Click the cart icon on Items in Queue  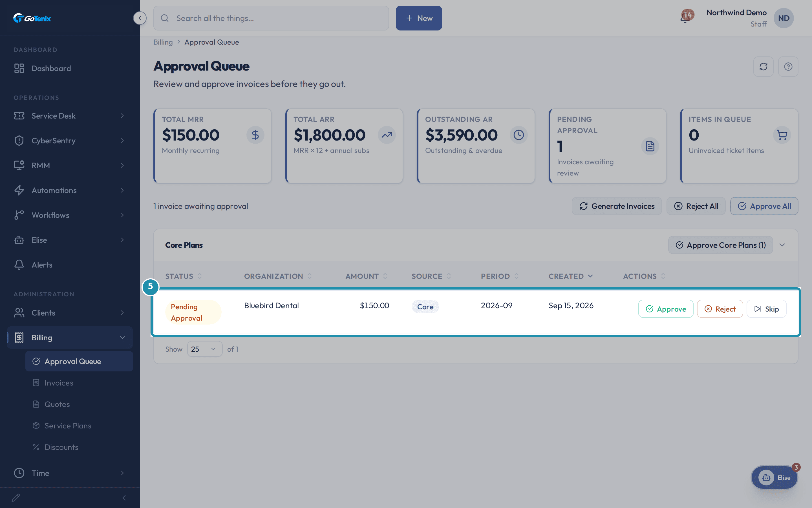pyautogui.click(x=782, y=135)
